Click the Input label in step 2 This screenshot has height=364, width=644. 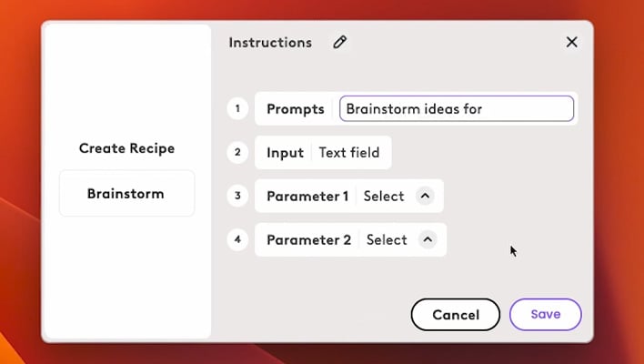(285, 153)
